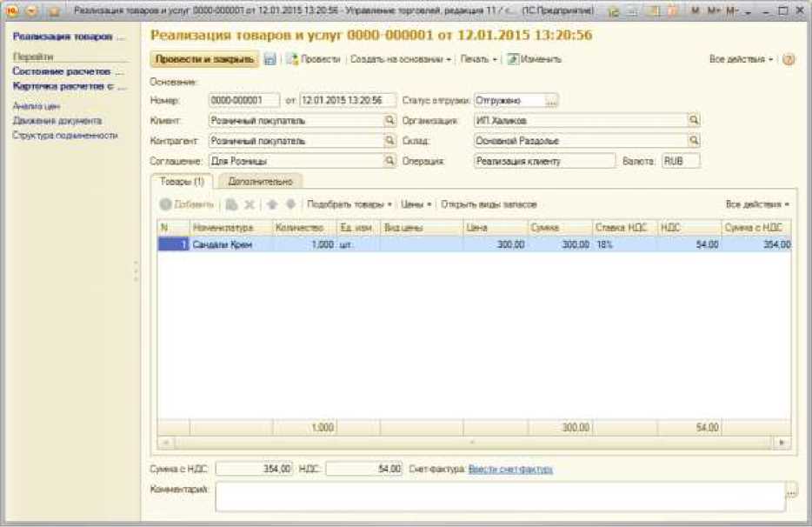Switch to the Дополнительно tab
This screenshot has width=812, height=527.
coord(259,181)
